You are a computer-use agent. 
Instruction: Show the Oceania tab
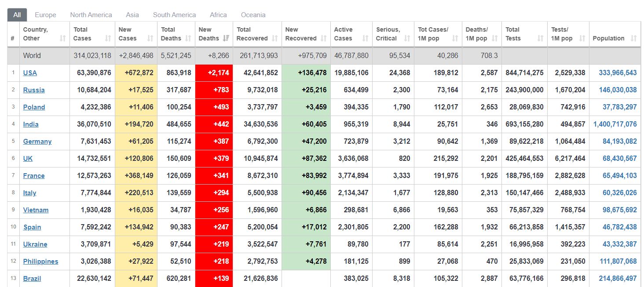click(x=253, y=15)
